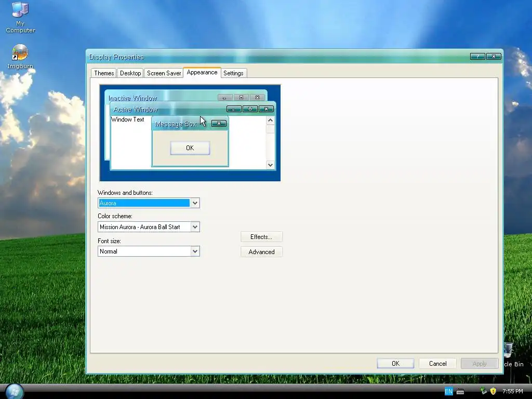Image resolution: width=532 pixels, height=399 pixels.
Task: Open the Screen Saver tab
Action: point(164,73)
